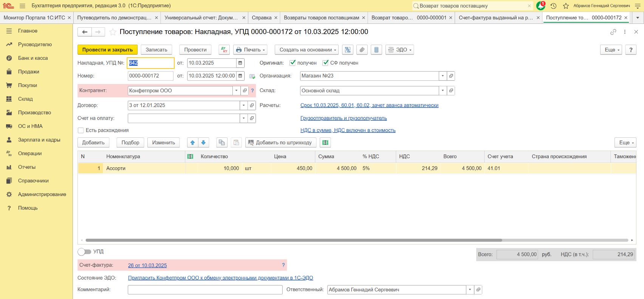The height and width of the screenshot is (299, 644).
Task: Open Договор record with open icon
Action: tap(252, 106)
